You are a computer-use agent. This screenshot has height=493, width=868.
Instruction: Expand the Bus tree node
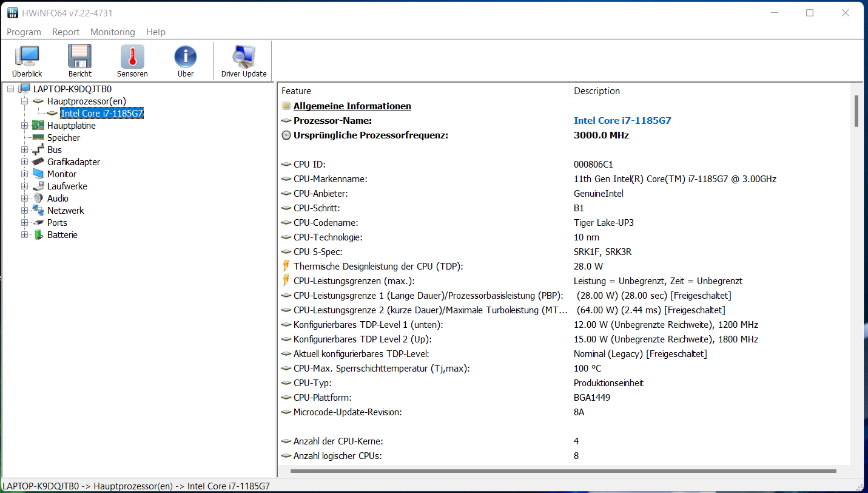point(24,150)
